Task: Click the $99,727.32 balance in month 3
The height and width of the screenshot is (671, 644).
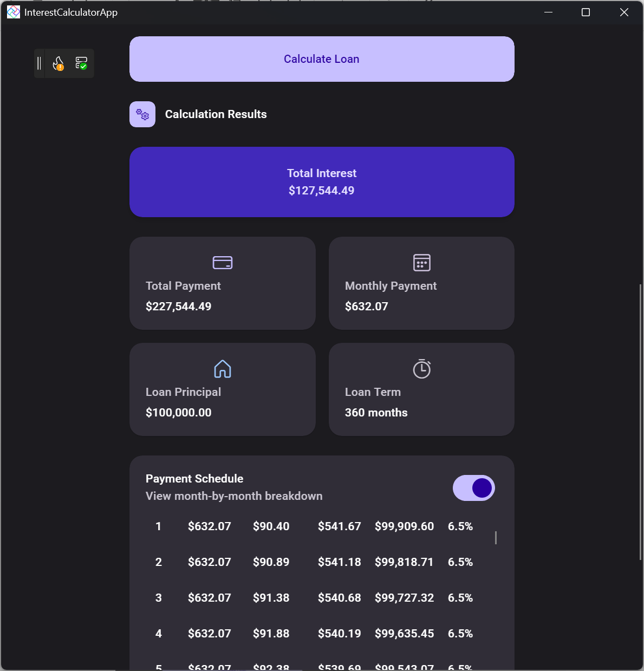Action: point(404,598)
